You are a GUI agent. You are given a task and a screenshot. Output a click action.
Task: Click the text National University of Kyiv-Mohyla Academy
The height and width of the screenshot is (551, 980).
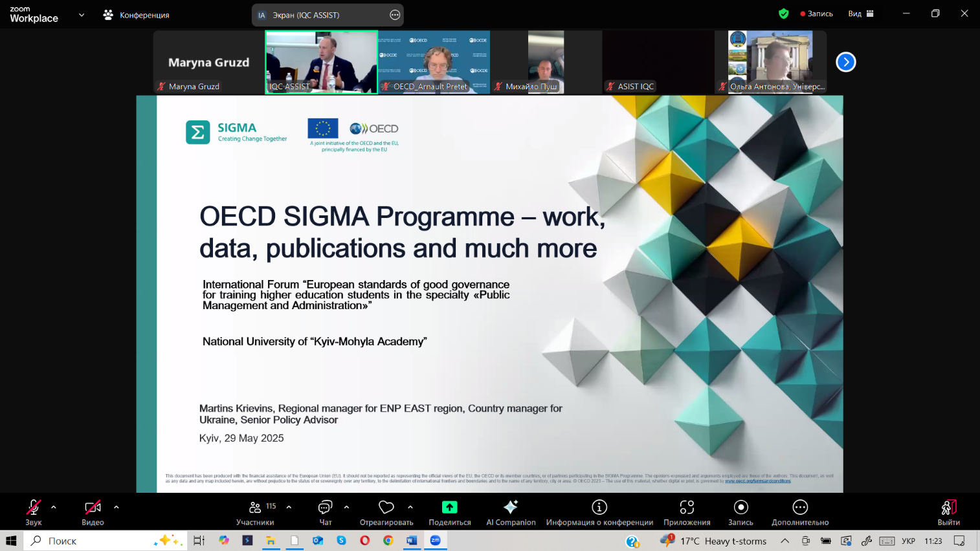[x=315, y=341]
